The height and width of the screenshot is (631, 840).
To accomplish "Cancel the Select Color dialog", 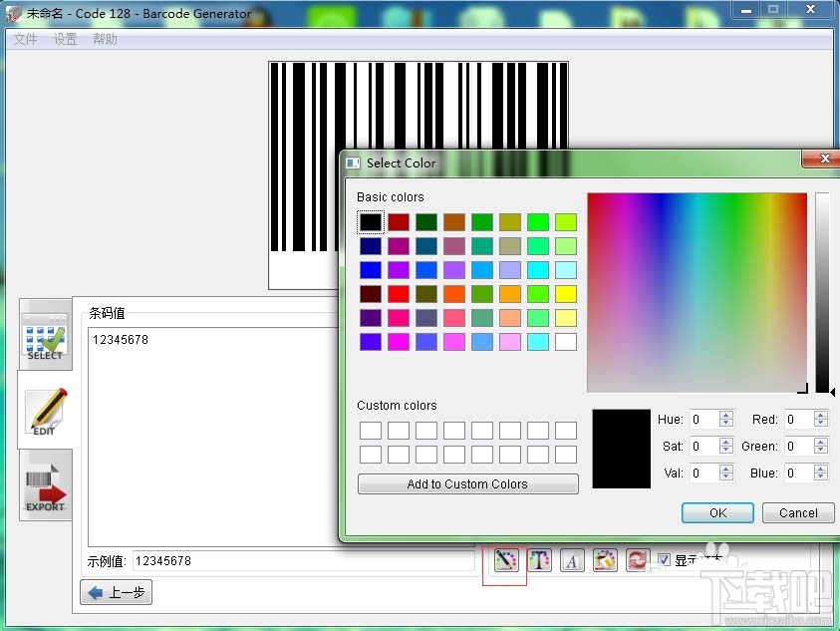I will 797,512.
